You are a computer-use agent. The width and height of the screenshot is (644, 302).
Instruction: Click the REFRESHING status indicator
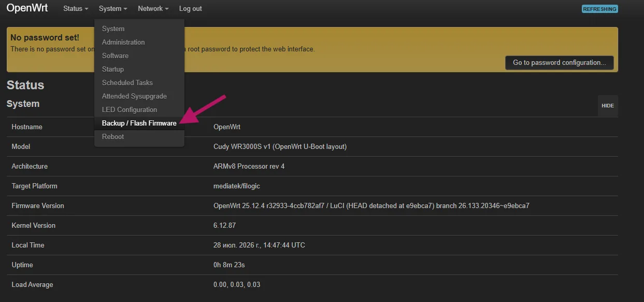click(x=600, y=9)
